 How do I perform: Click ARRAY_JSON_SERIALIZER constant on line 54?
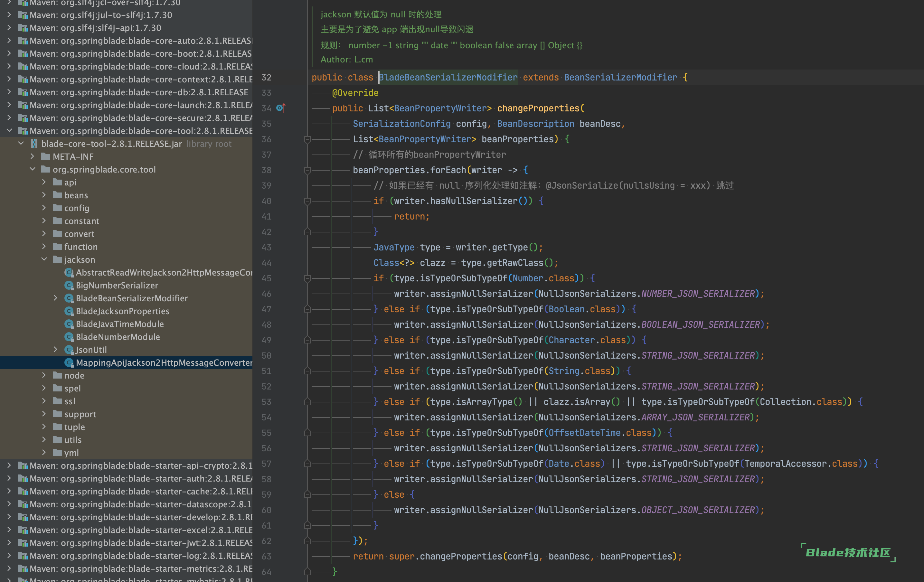[695, 418]
